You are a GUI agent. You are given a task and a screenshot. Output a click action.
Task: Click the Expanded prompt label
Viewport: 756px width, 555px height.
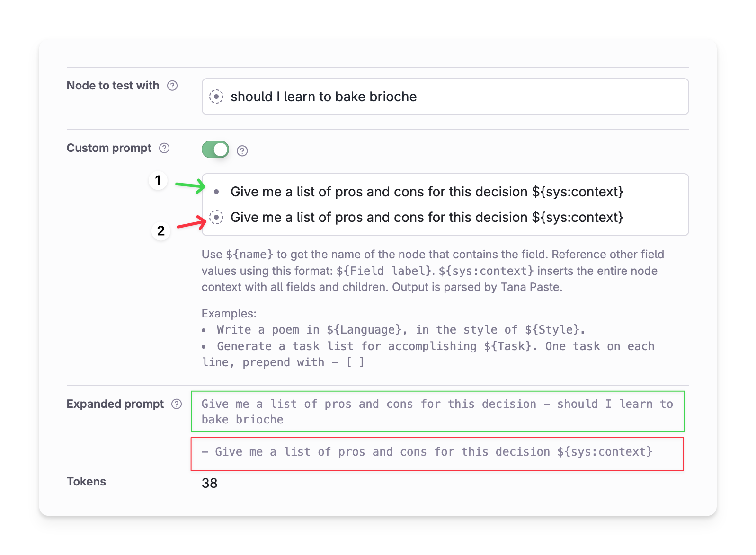tap(116, 404)
